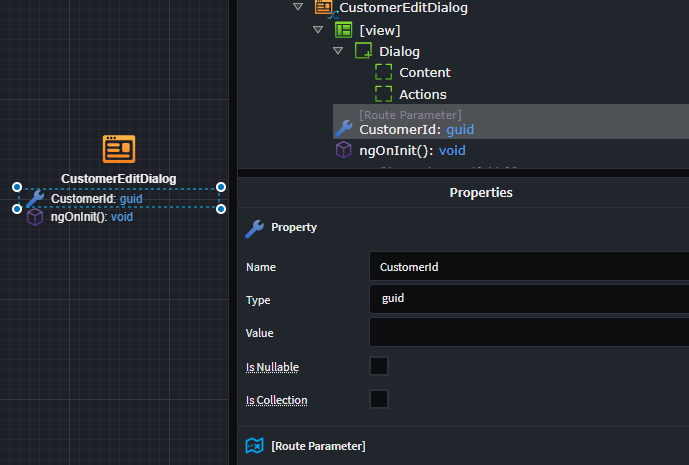This screenshot has width=689, height=465.
Task: Click the Name field label
Action: (261, 267)
